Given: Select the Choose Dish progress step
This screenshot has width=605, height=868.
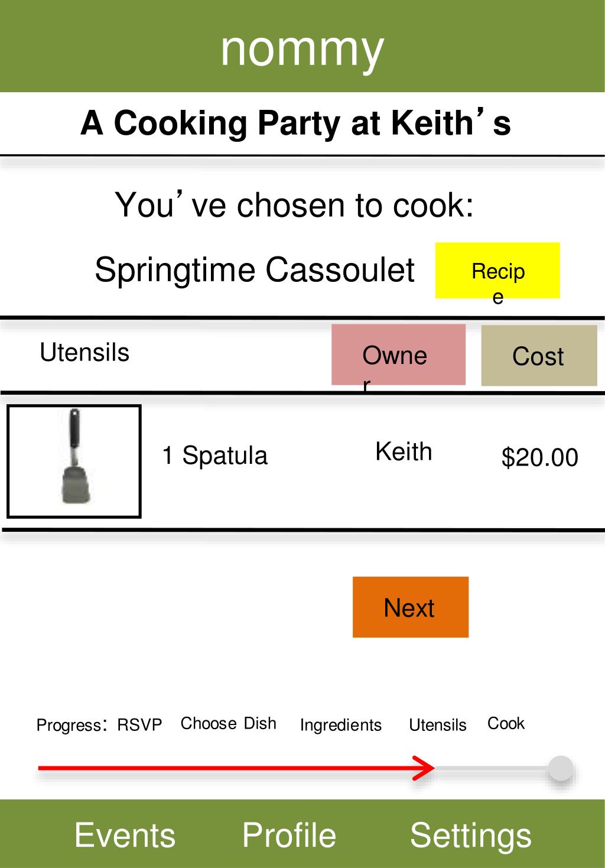Looking at the screenshot, I should click(228, 723).
